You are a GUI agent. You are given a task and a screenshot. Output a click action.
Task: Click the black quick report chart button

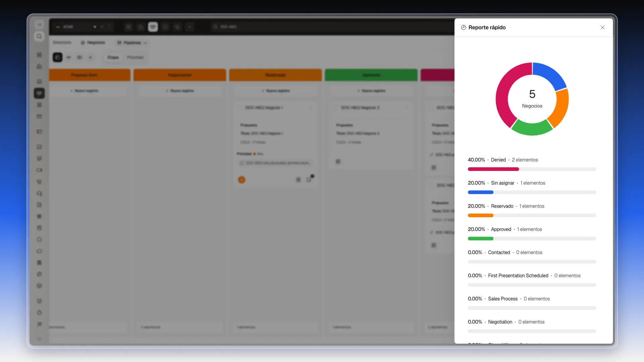pos(57,57)
